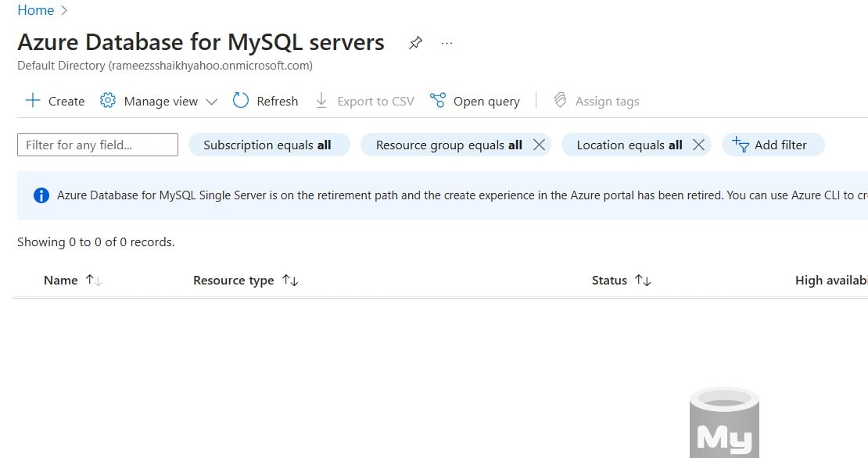This screenshot has width=868, height=458.
Task: Click the Default Directory subtitle text
Action: 165,66
